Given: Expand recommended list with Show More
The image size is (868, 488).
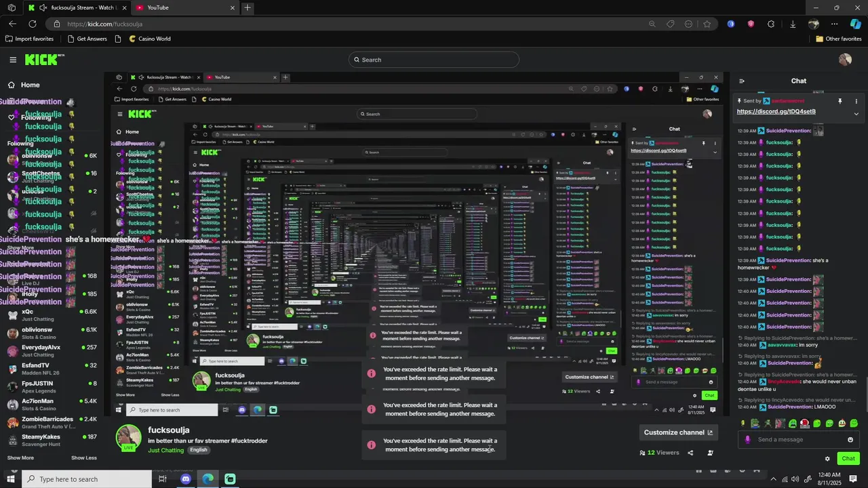Looking at the screenshot, I should point(20,457).
